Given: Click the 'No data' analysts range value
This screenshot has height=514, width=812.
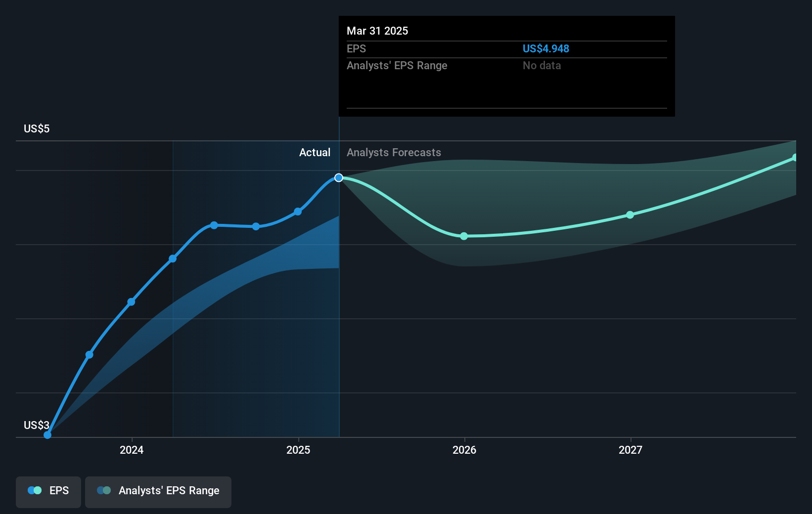Looking at the screenshot, I should (541, 65).
